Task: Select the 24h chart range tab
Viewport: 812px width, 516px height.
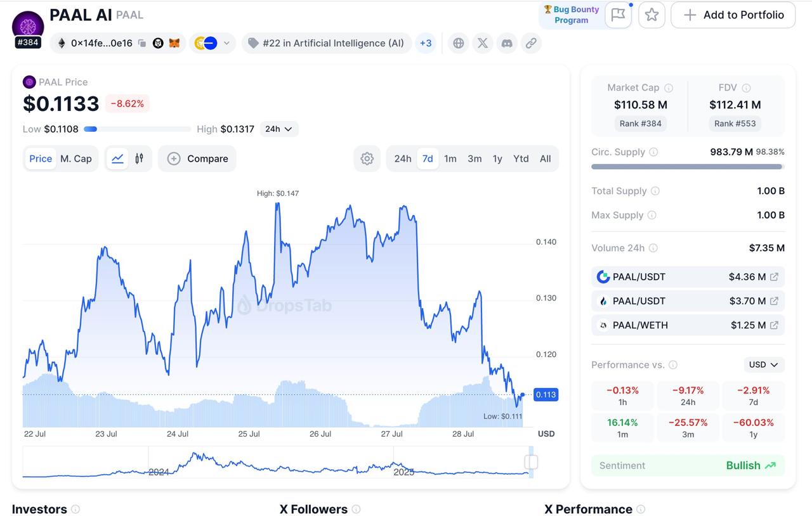Action: point(403,158)
